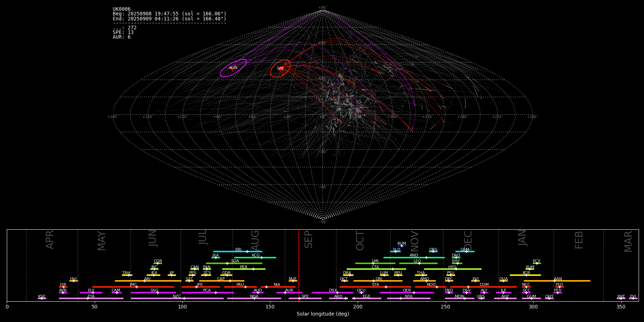The width and height of the screenshot is (644, 322).
Task: Click the magenta OER shower bar
Action: [407, 293]
